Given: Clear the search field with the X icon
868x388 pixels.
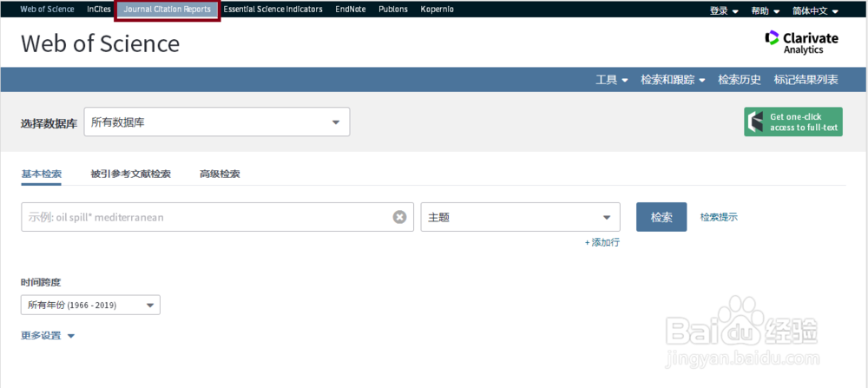Looking at the screenshot, I should (399, 217).
